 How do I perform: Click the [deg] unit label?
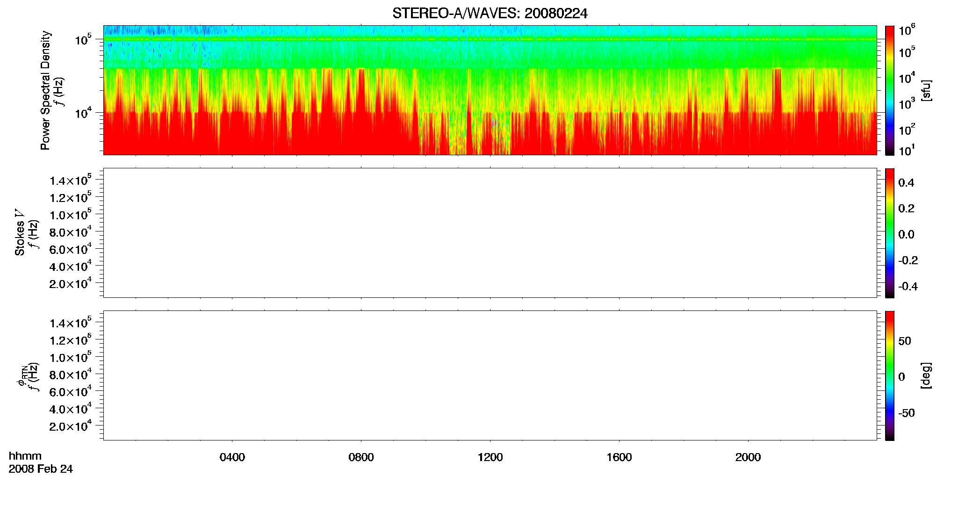pyautogui.click(x=926, y=375)
